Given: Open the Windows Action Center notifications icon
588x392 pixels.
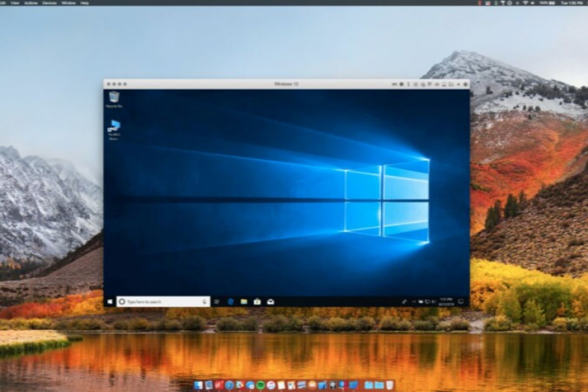Looking at the screenshot, I should point(461,301).
